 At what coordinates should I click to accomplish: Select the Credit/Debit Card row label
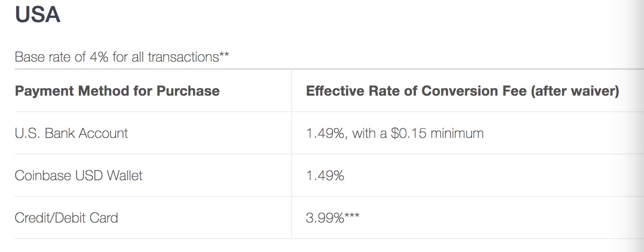[x=66, y=218]
